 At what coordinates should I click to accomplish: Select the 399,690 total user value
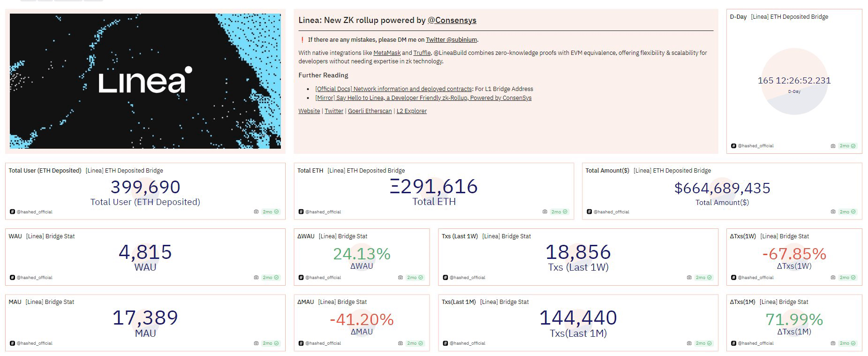click(x=145, y=187)
